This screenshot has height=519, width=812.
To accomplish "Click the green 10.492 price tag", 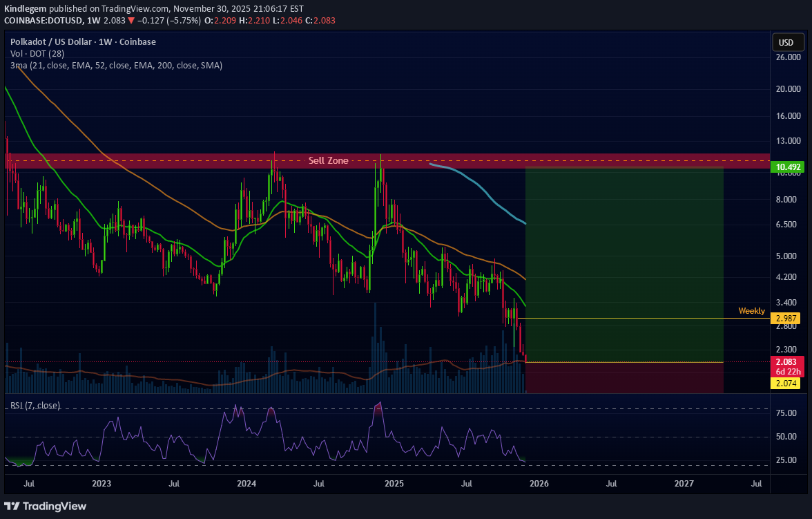I will tap(788, 167).
